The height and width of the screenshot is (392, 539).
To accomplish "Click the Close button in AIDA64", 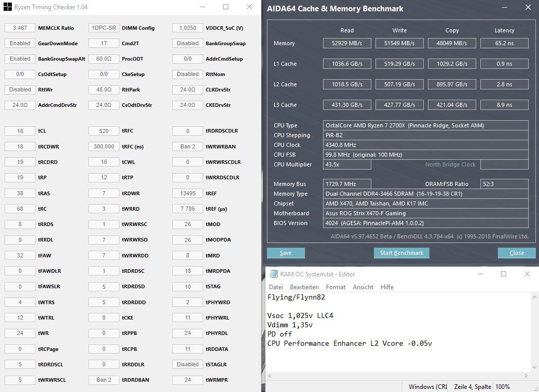I will (517, 253).
